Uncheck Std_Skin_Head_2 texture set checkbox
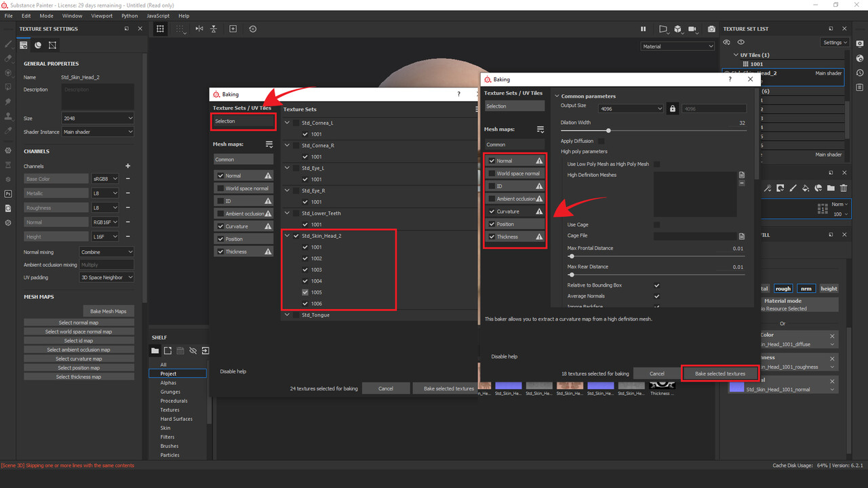Screen dimensions: 868x488 coord(296,236)
